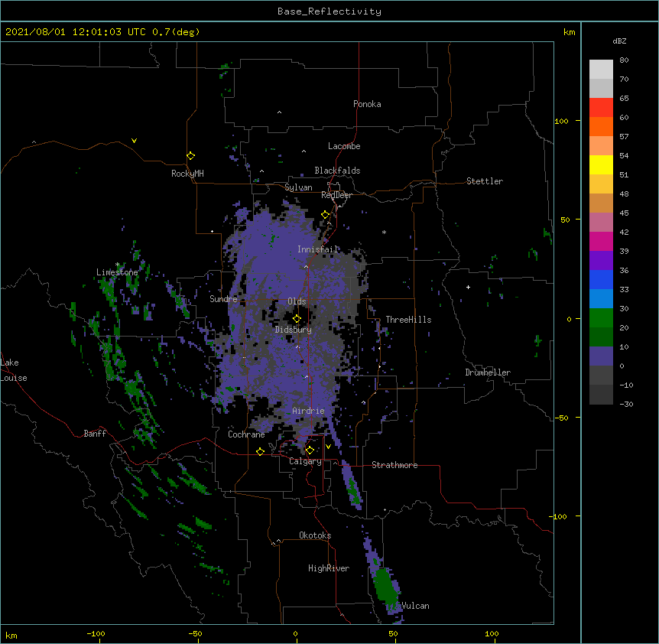Image resolution: width=659 pixels, height=644 pixels.
Task: Click the Lacombe town label
Action: [344, 146]
